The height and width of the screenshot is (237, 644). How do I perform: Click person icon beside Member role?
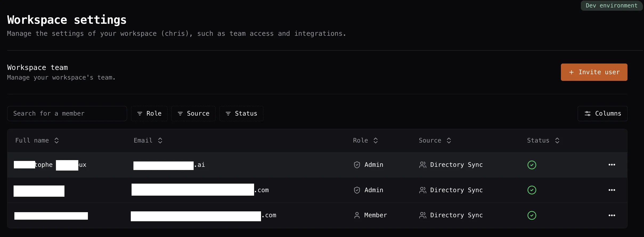tap(357, 215)
